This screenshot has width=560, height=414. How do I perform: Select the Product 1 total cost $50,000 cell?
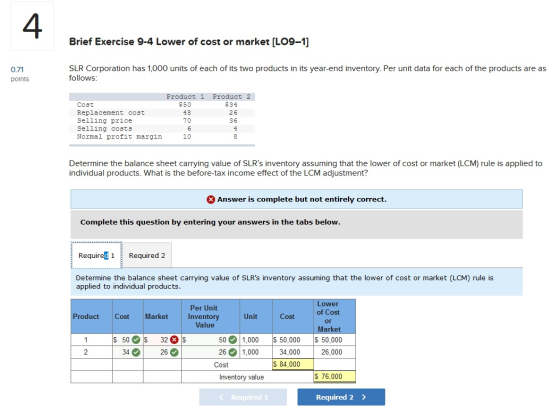293,340
